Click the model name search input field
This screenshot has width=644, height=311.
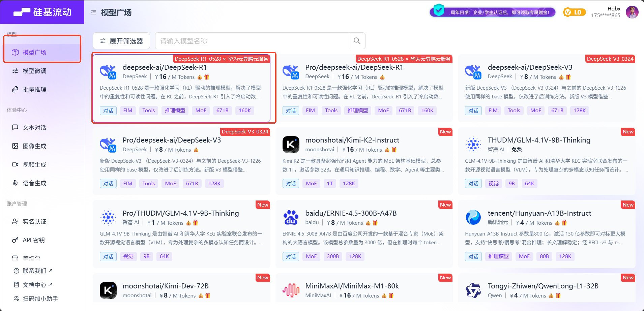252,41
